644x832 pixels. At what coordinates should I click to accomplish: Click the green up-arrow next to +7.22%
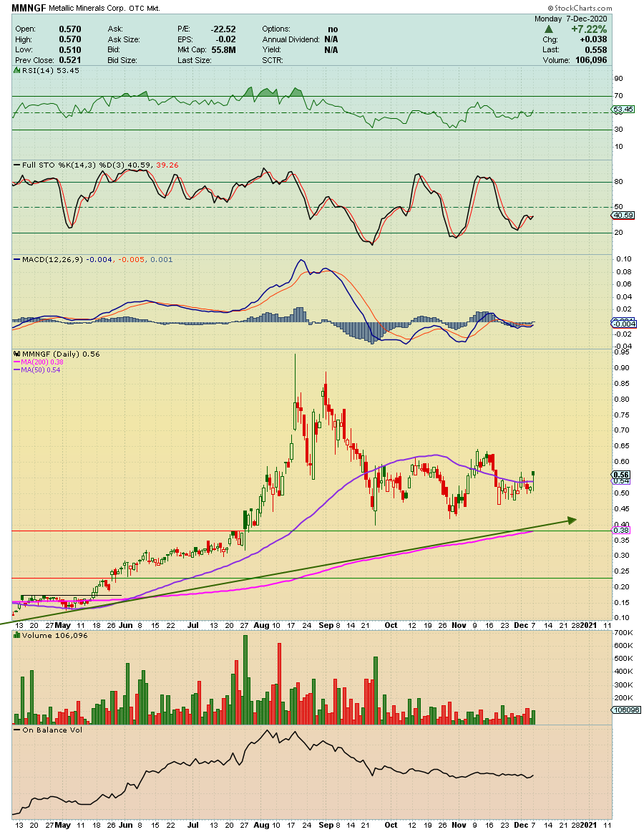coord(550,30)
